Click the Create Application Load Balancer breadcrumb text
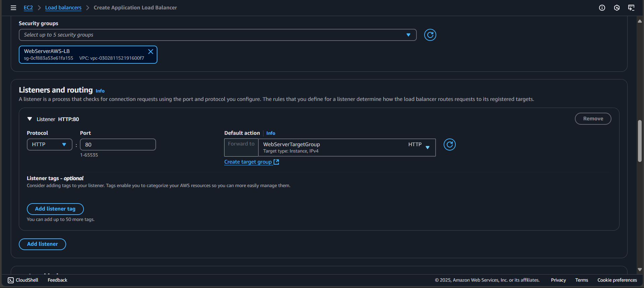644x288 pixels. (135, 8)
